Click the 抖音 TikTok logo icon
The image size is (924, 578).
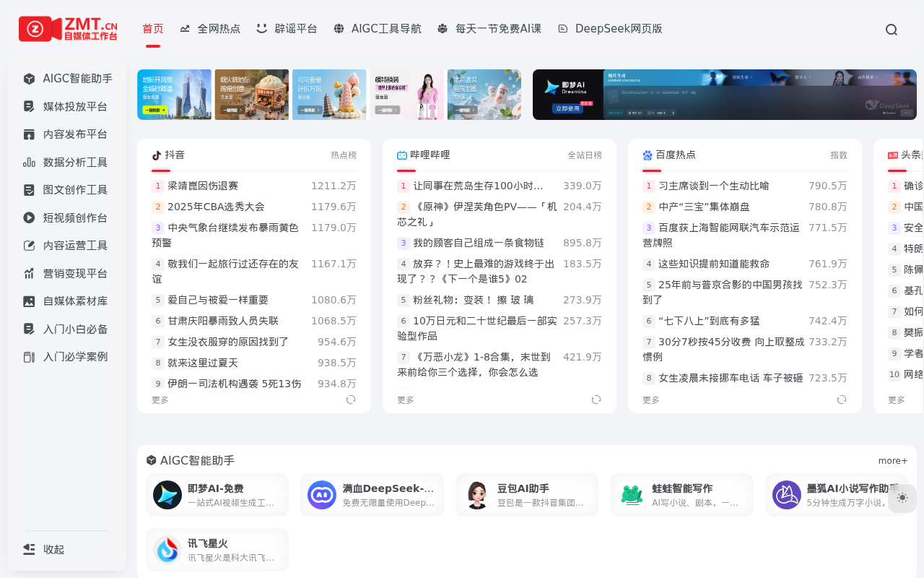tap(157, 155)
